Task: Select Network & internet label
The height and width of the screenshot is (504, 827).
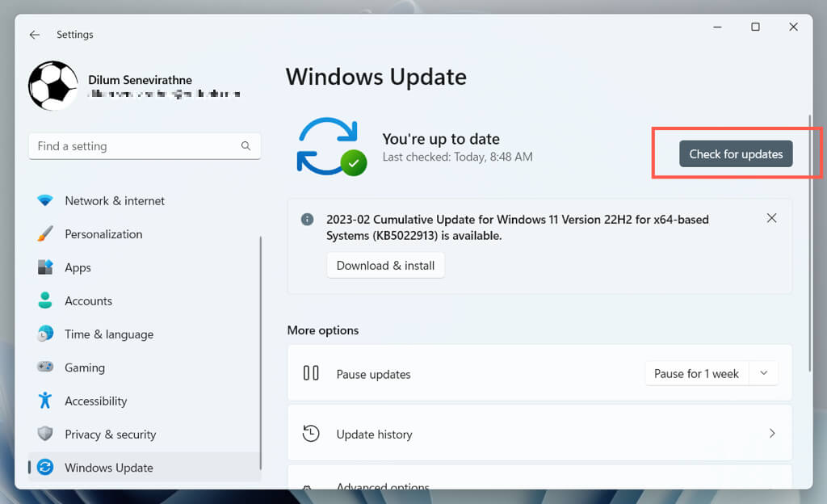Action: pos(115,201)
